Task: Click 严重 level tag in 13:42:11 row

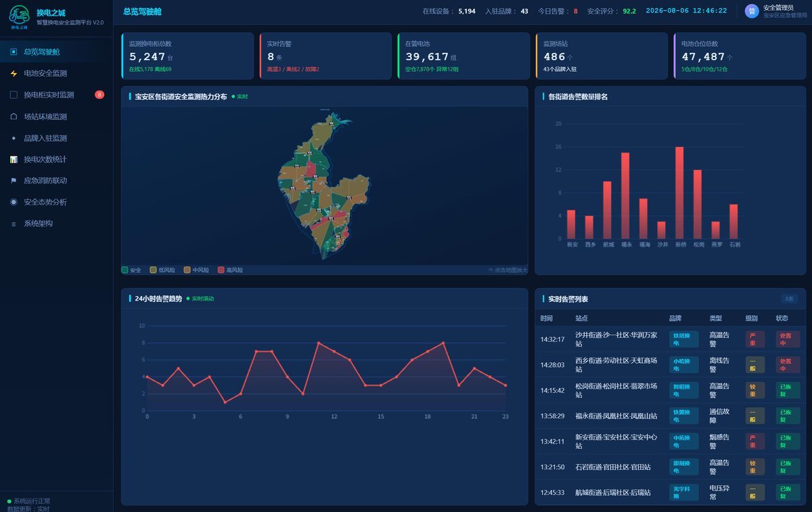Action: 755,442
